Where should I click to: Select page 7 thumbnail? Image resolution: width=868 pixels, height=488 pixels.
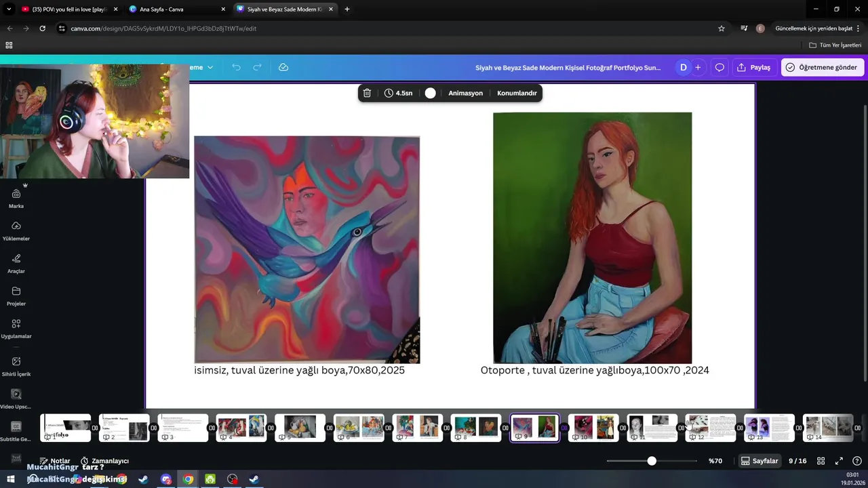pyautogui.click(x=418, y=428)
